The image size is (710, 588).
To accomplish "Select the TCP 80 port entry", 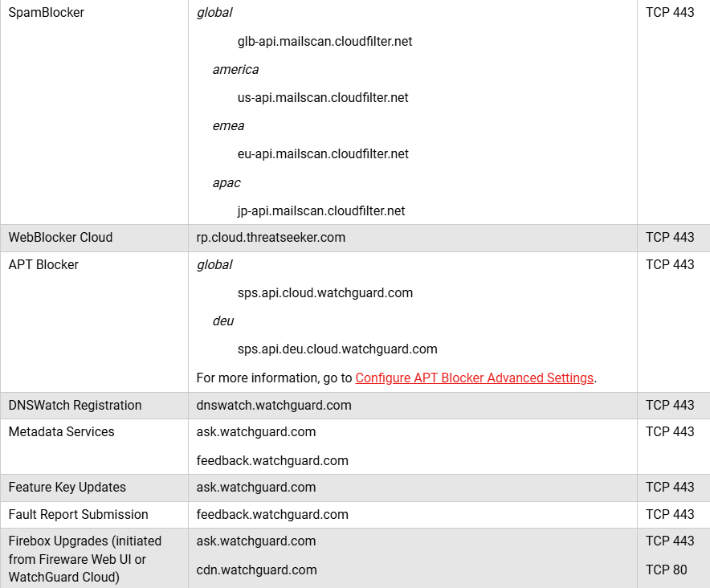I will [x=666, y=570].
